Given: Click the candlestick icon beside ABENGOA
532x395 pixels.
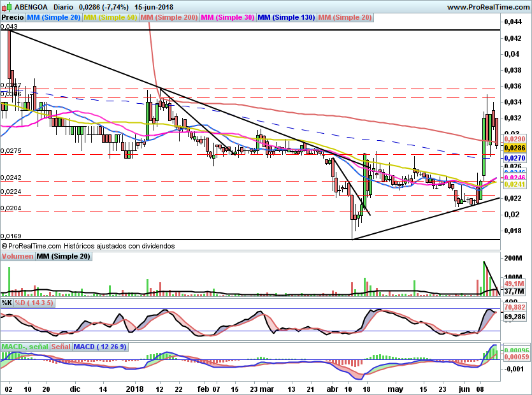Looking at the screenshot, I should [7, 7].
